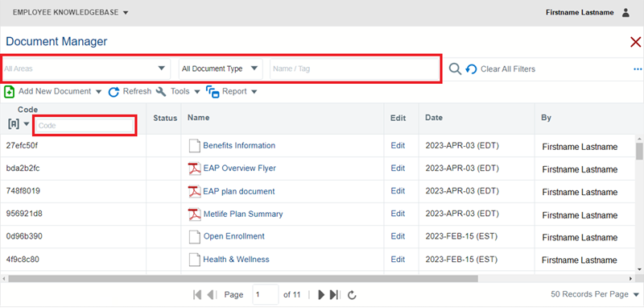Go to the last page
Screen dimensions: 644x308
click(x=334, y=294)
